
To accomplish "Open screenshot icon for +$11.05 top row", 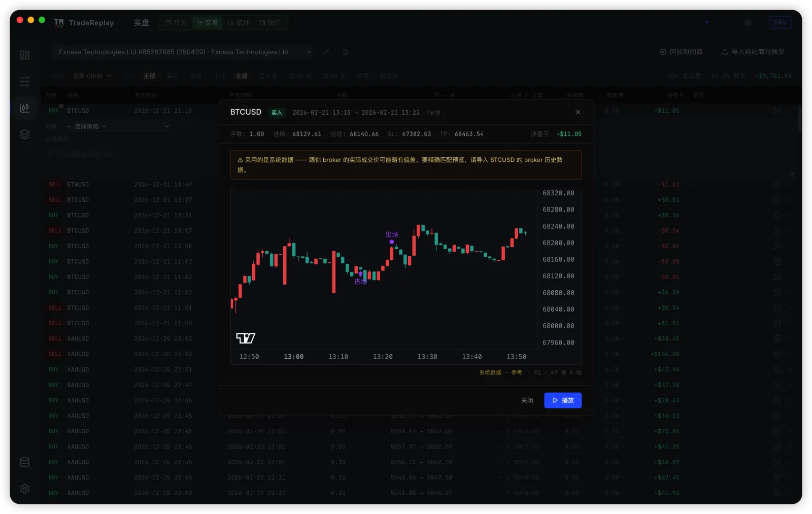I will (776, 111).
